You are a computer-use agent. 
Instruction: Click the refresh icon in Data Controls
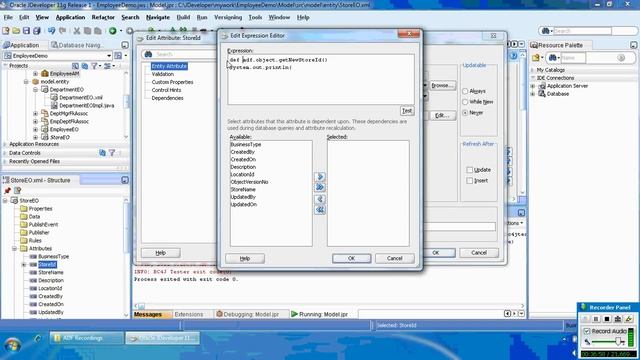pyautogui.click(x=102, y=153)
